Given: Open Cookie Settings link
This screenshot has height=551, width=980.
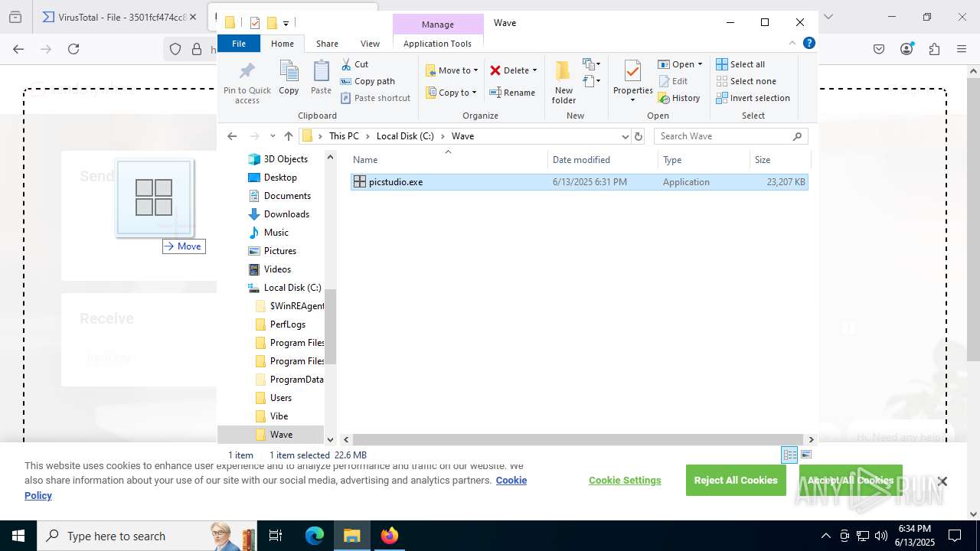Looking at the screenshot, I should (625, 481).
